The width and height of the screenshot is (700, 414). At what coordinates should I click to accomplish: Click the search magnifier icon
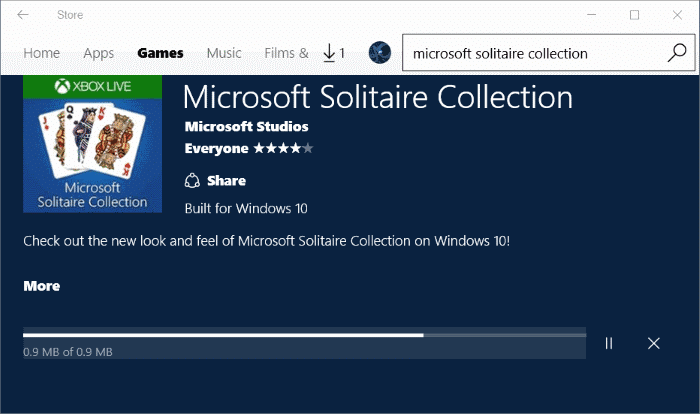click(677, 53)
